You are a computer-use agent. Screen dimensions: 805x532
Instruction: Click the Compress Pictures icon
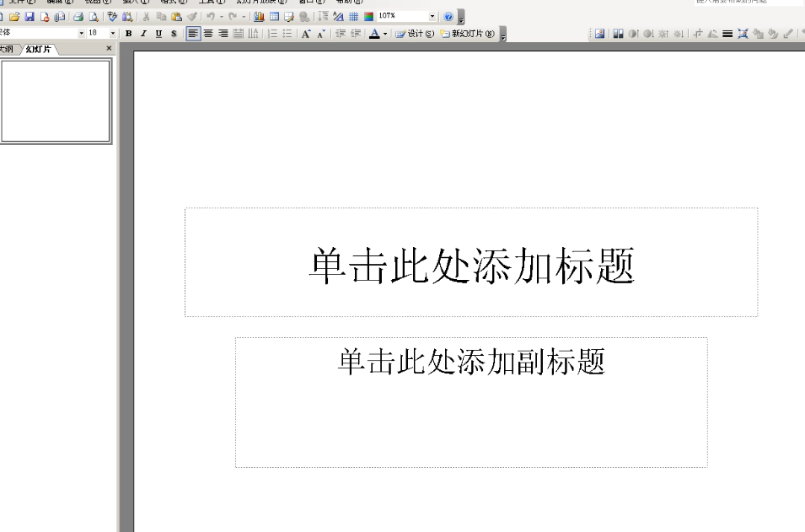tap(743, 34)
